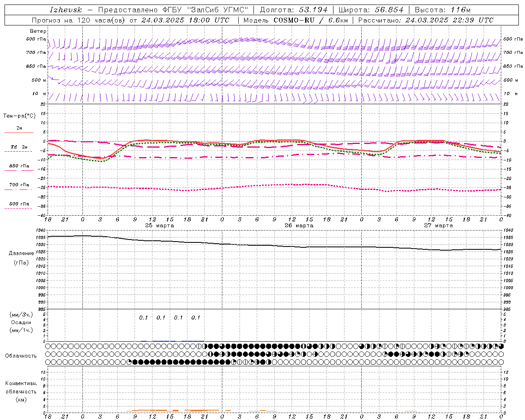The width and height of the screenshot is (525, 420).
Task: Click the "(мм/3ч.)" precipitation unit label
Action: point(21,315)
